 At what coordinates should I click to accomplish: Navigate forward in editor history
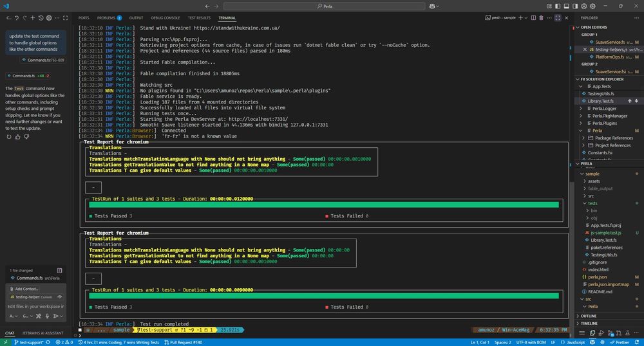tap(216, 6)
